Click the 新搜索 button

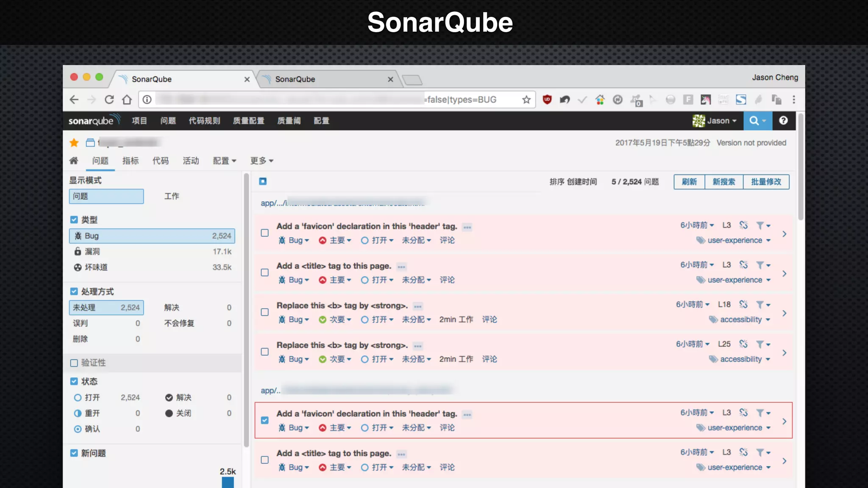click(724, 182)
